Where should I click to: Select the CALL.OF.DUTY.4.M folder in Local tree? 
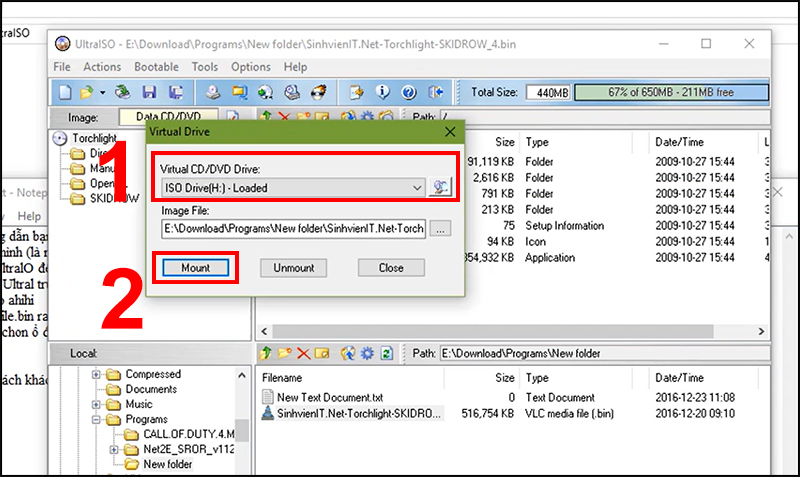188,434
